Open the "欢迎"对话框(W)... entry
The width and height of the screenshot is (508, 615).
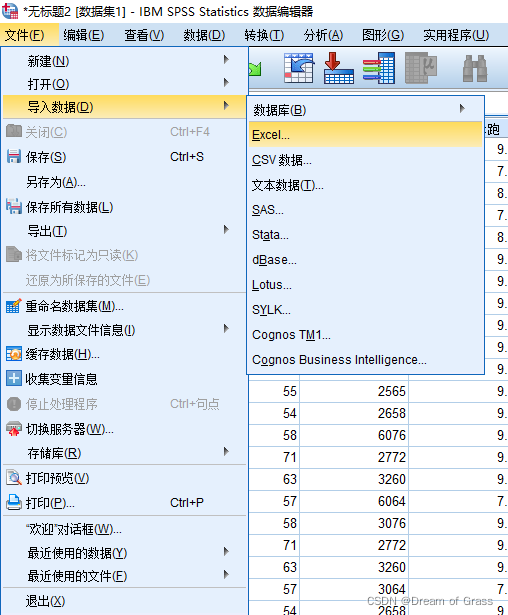(124, 529)
